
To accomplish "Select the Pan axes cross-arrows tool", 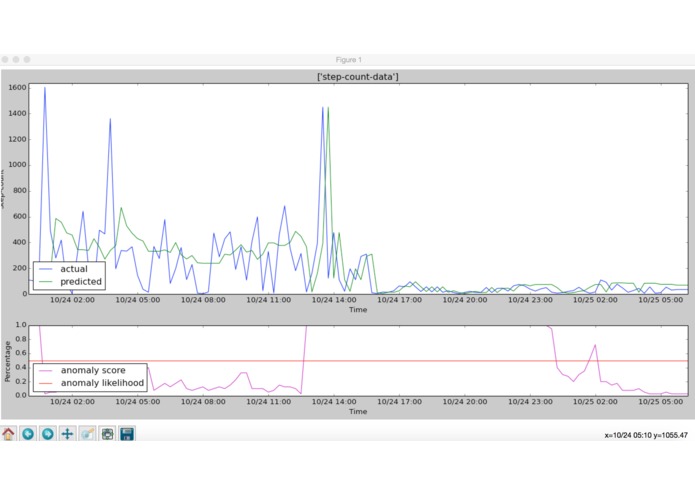I will click(x=67, y=434).
